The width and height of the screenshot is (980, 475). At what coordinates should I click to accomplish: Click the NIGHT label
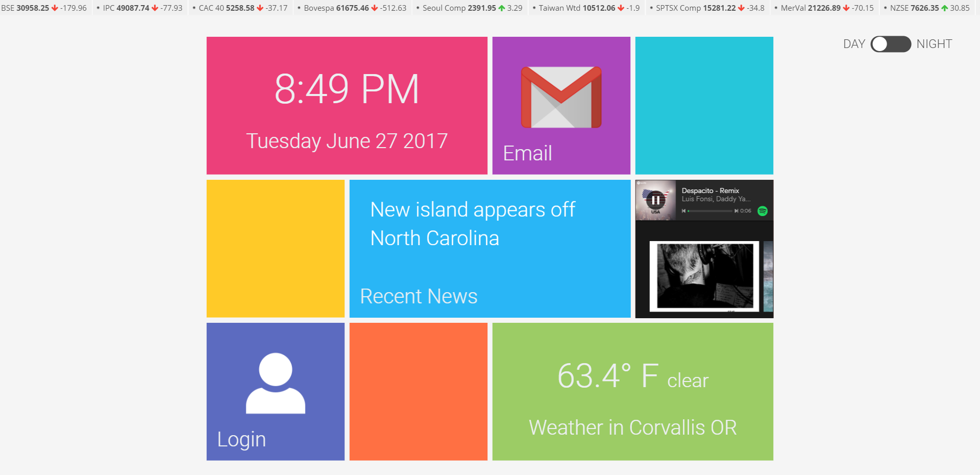[934, 44]
